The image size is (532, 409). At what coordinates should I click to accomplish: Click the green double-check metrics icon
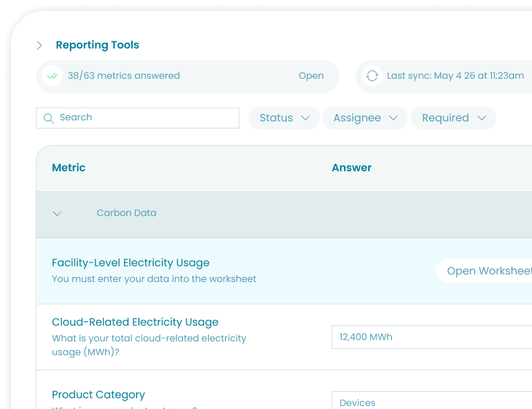(x=52, y=76)
